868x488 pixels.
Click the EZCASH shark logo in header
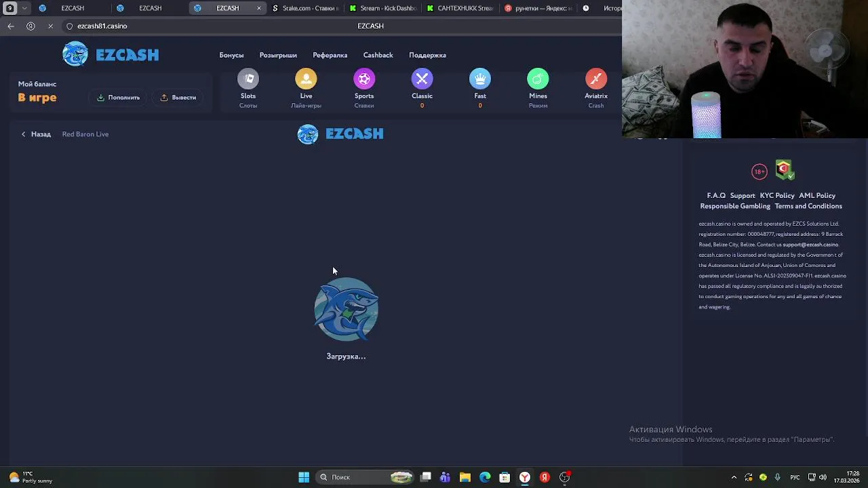coord(111,54)
